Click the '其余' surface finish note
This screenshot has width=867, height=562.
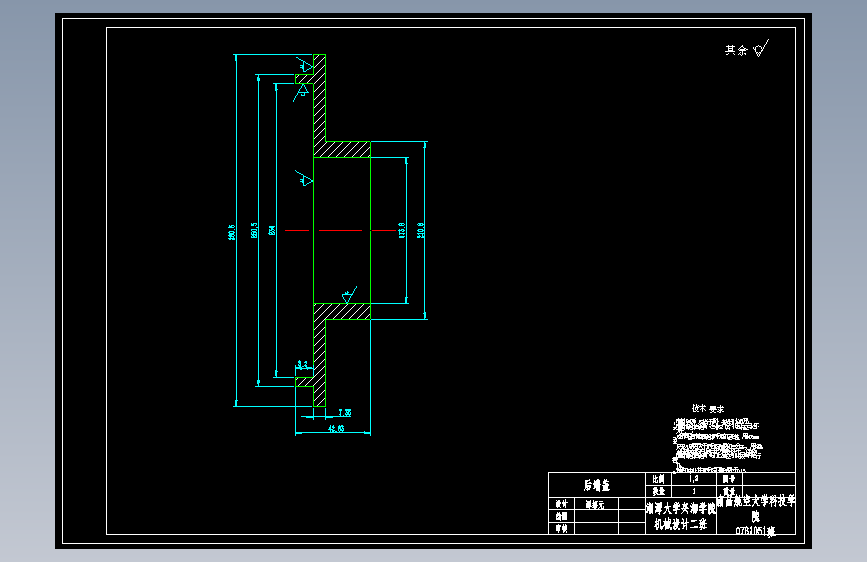click(x=736, y=50)
